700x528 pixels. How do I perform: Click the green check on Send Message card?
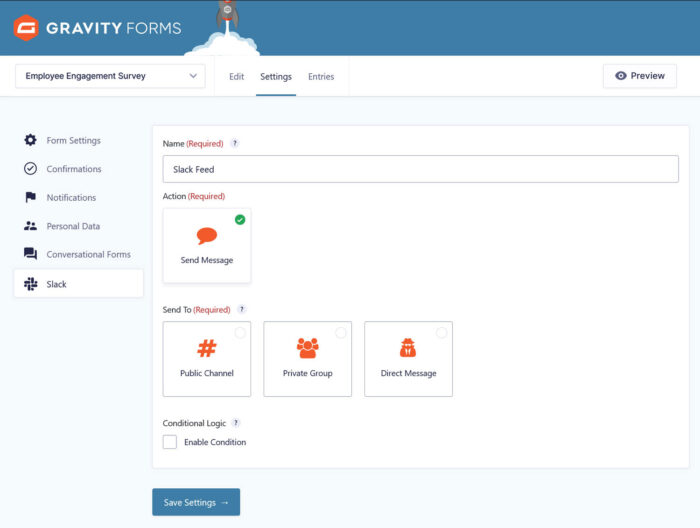pyautogui.click(x=240, y=220)
